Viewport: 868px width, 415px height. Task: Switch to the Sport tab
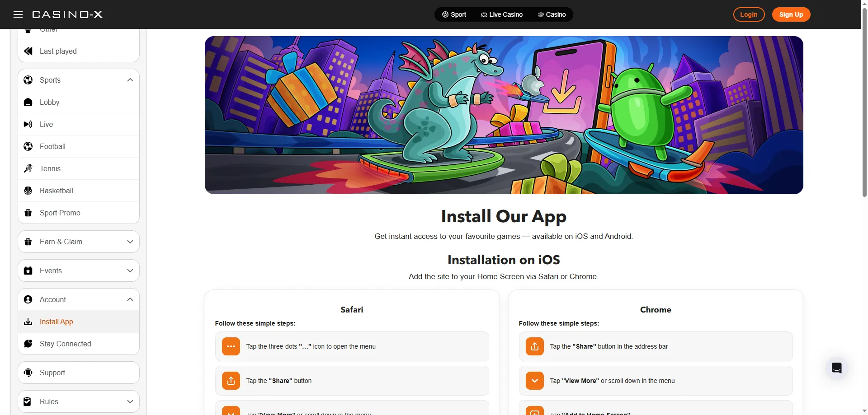click(x=454, y=14)
